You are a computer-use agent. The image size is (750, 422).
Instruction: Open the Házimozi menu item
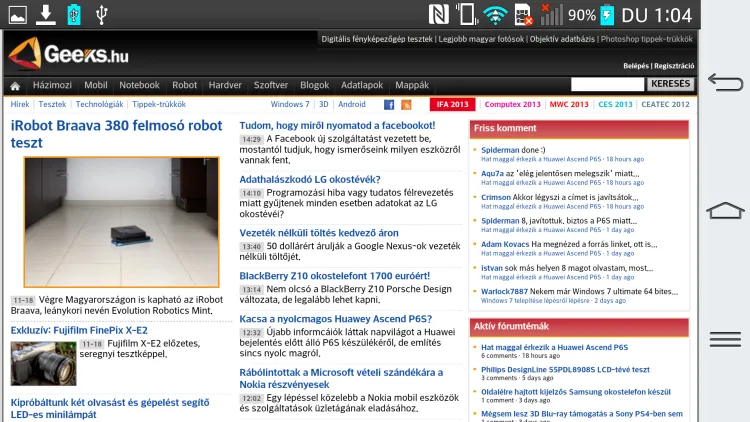coord(52,86)
